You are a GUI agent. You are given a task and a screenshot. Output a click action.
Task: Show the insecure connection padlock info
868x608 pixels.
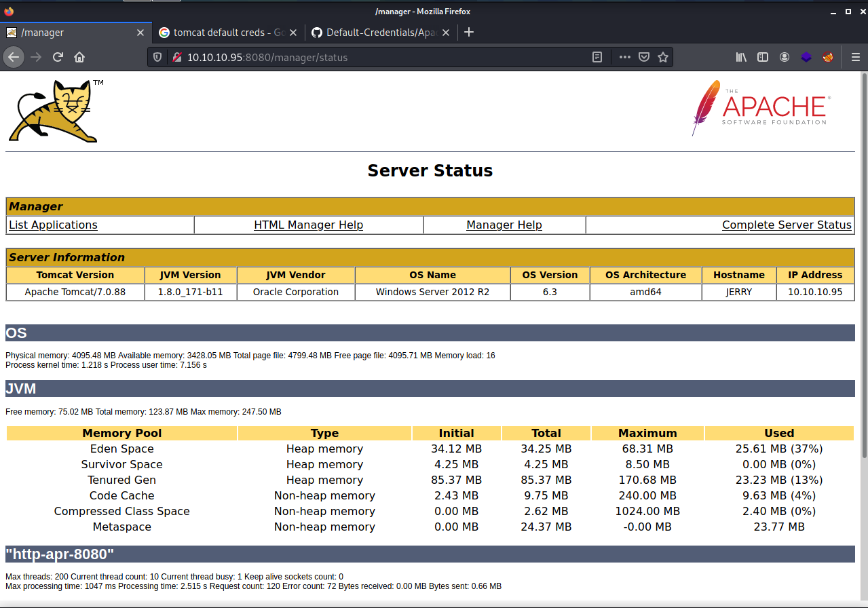176,58
